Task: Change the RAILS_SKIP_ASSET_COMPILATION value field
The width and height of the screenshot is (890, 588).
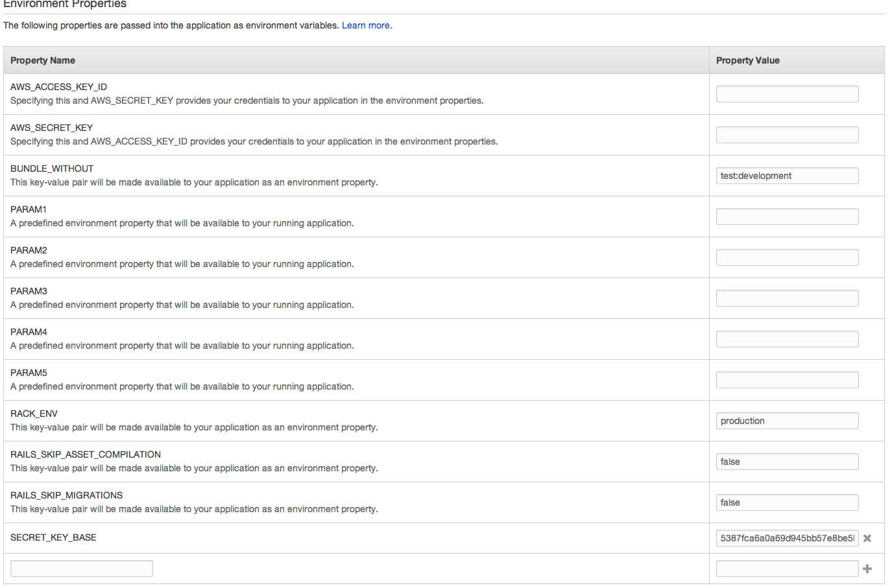Action: click(x=787, y=462)
